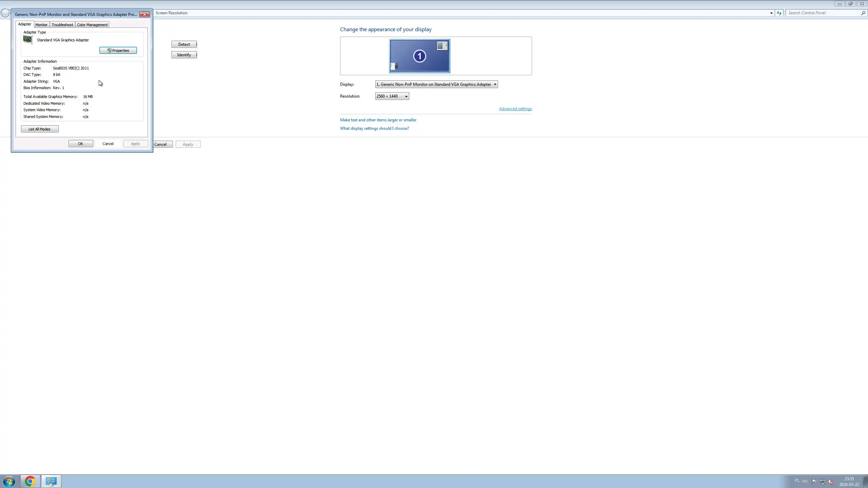Open the Advanced settings link
Image resolution: width=868 pixels, height=488 pixels.
click(x=515, y=109)
